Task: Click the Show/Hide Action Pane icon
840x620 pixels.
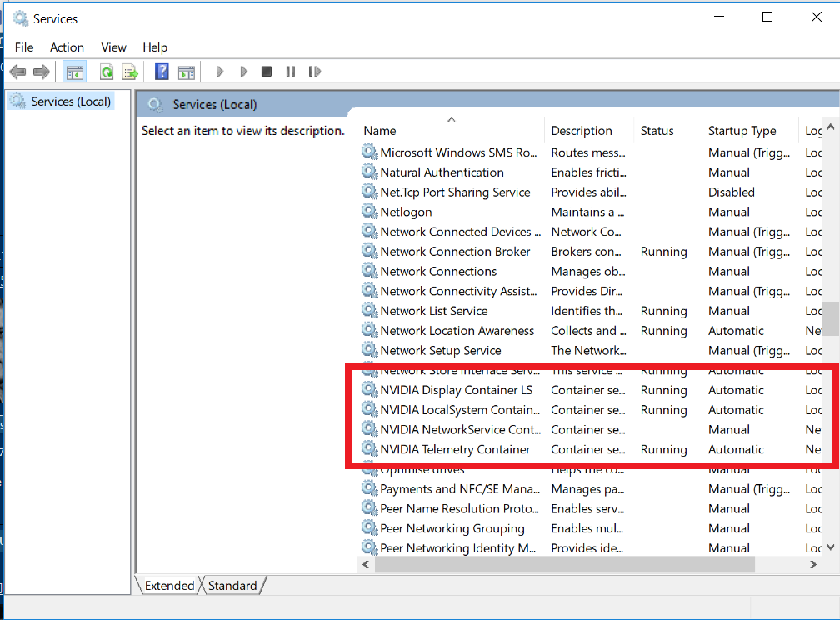Action: click(x=187, y=72)
